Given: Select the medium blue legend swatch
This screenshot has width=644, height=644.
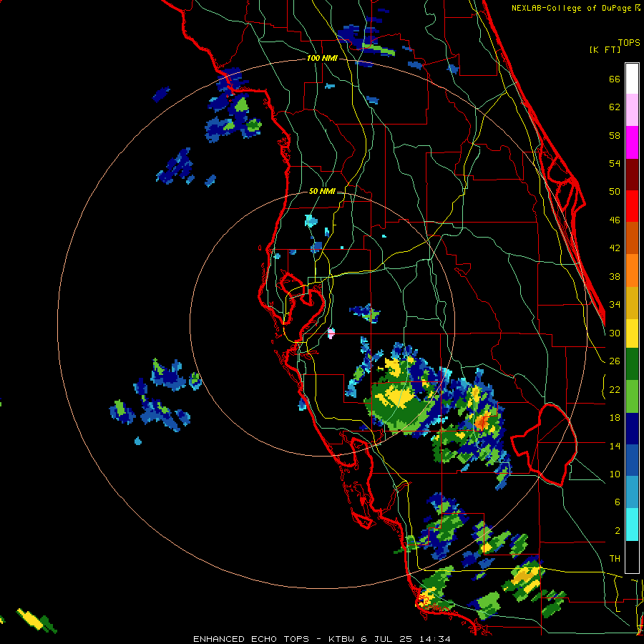Looking at the screenshot, I should [632, 461].
